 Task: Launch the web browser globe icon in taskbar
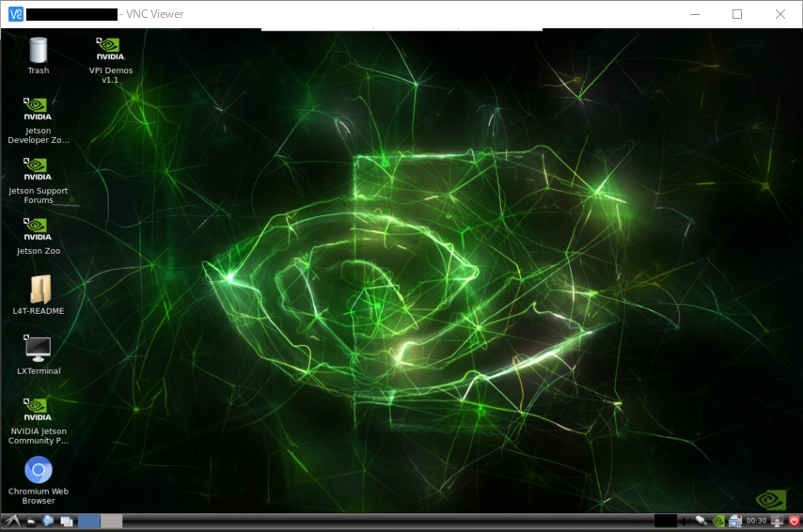coord(48,522)
